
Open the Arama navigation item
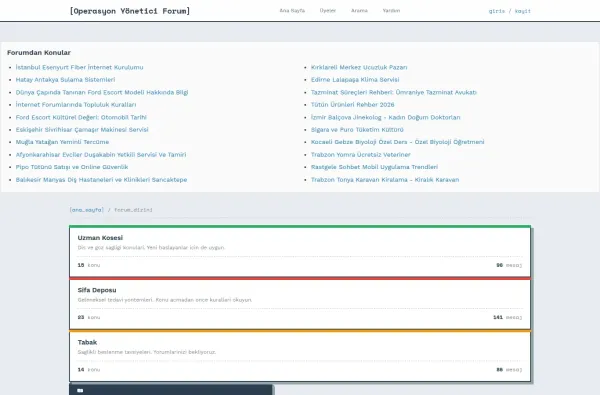tap(359, 11)
